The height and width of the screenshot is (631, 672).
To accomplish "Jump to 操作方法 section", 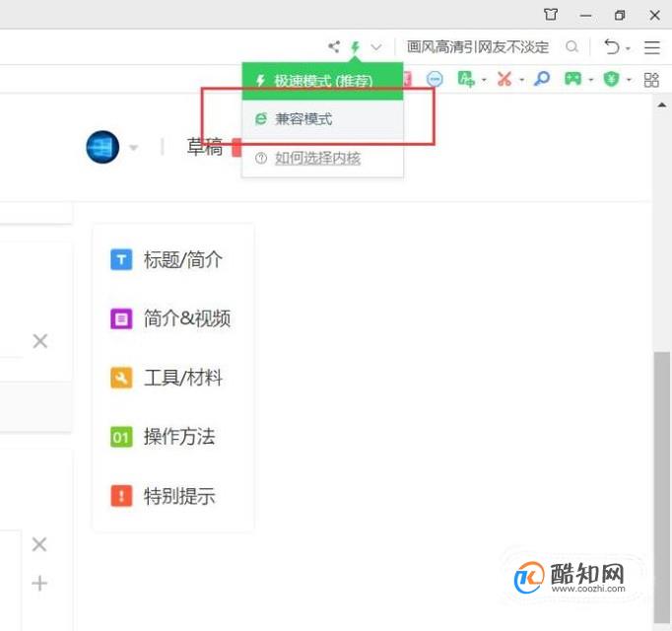I will click(x=179, y=437).
